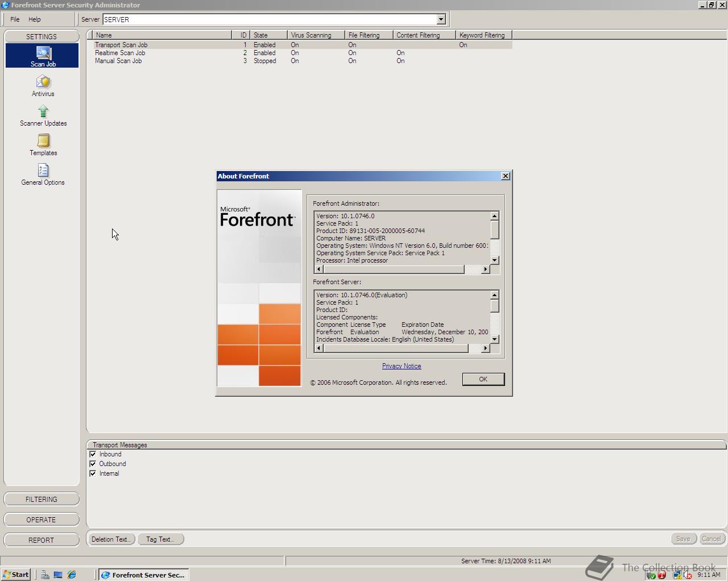Select the Realtime Scan Job row
This screenshot has width=728, height=582.
(x=302, y=53)
